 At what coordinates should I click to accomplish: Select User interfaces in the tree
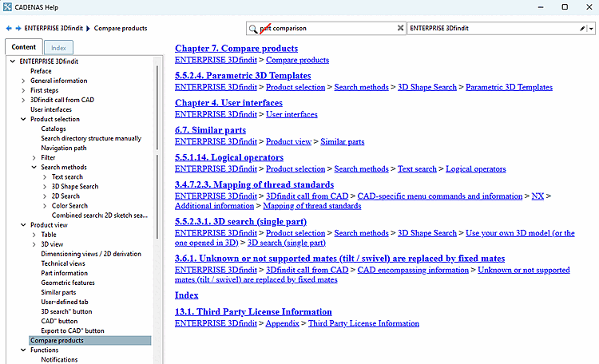point(51,109)
